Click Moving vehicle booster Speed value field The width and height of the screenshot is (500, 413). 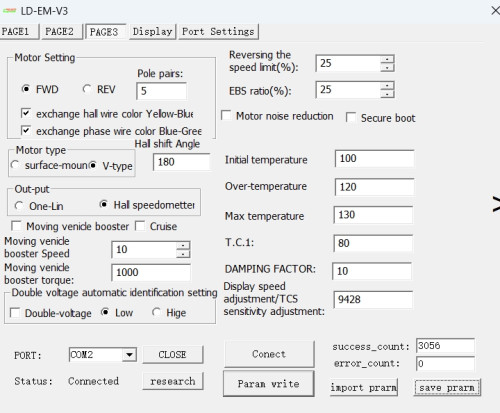click(144, 250)
